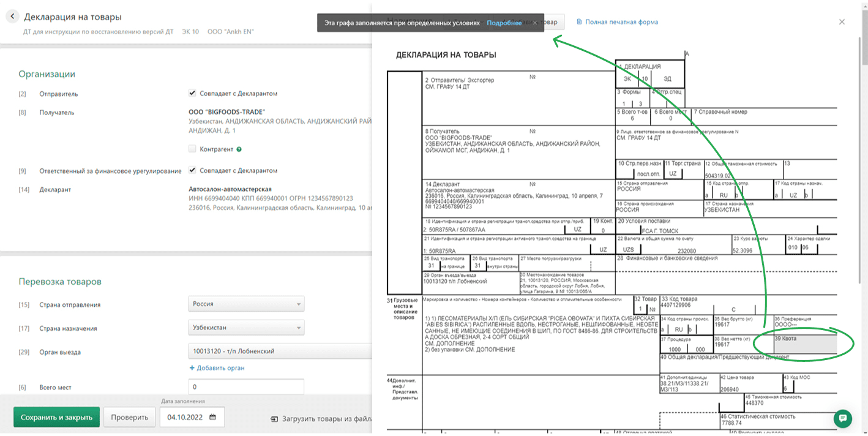The image size is (868, 436).
Task: Open the chat support bubble
Action: [842, 418]
